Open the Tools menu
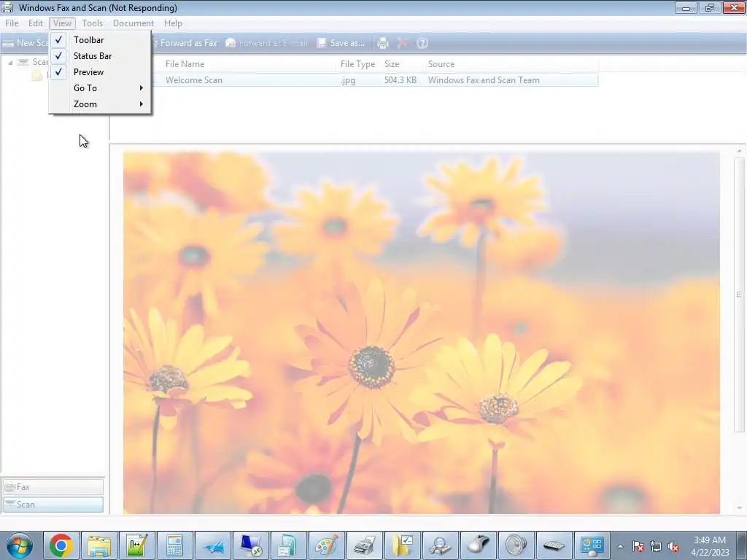Viewport: 747px width, 560px height. (x=92, y=23)
